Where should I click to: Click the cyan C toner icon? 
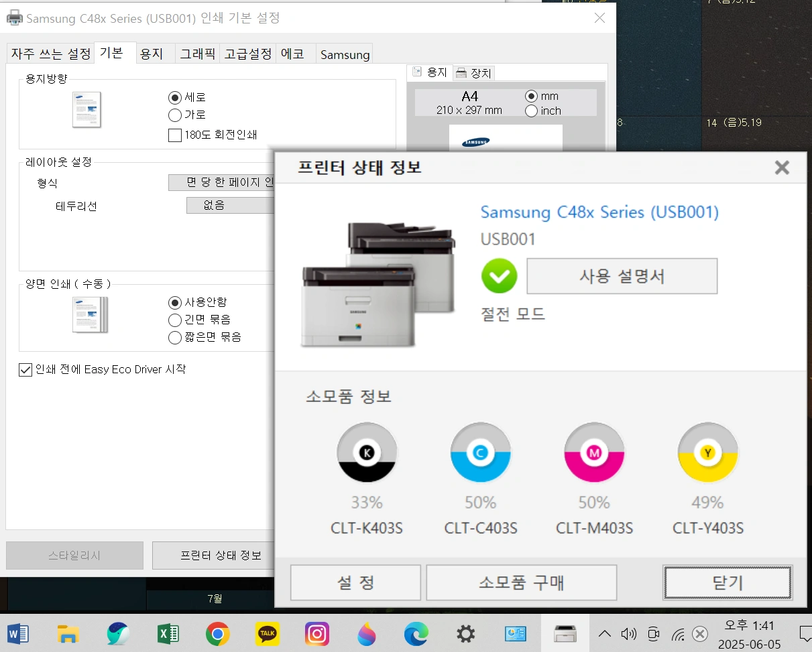point(481,453)
